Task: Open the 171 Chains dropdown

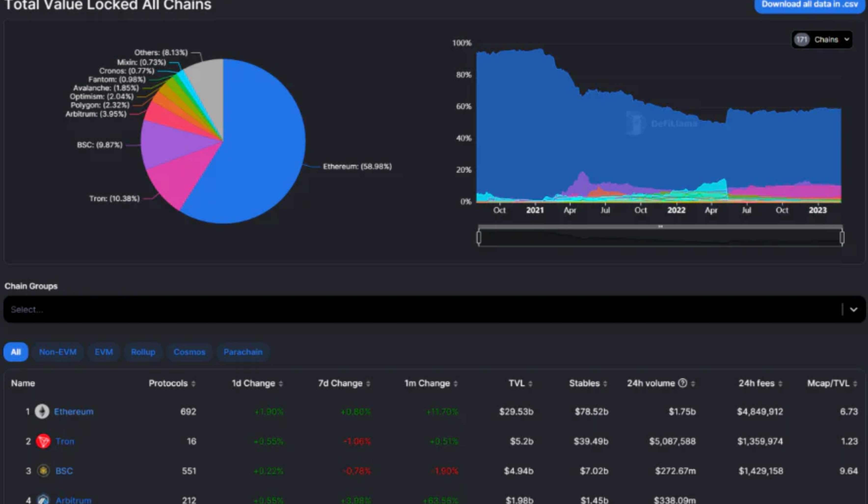Action: (822, 40)
